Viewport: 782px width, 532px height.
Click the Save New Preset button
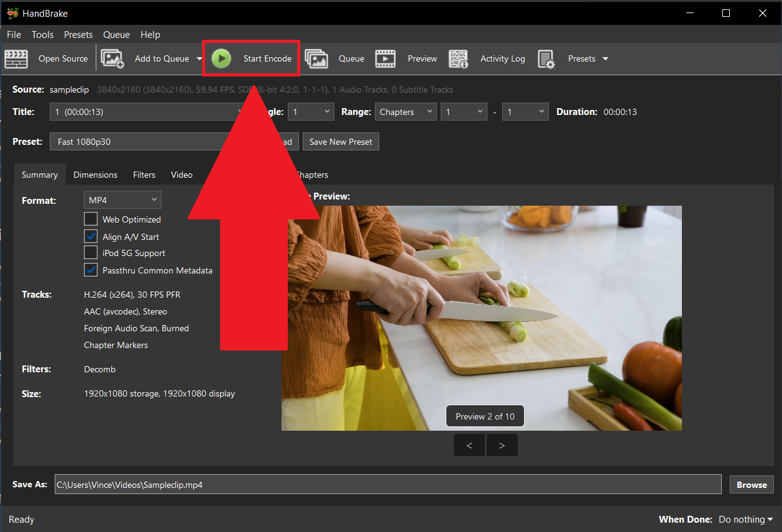[x=341, y=141]
